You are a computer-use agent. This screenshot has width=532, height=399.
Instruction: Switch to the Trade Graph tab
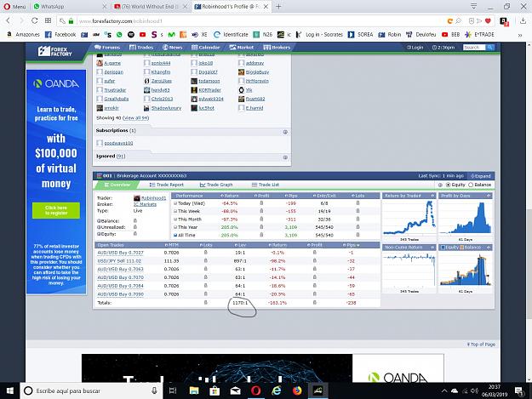[216, 185]
